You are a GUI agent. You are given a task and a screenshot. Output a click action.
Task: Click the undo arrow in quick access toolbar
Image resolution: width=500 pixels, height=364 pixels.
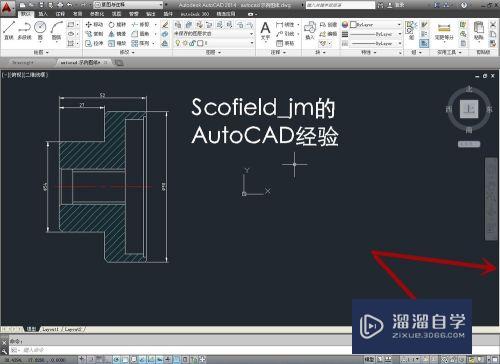69,5
